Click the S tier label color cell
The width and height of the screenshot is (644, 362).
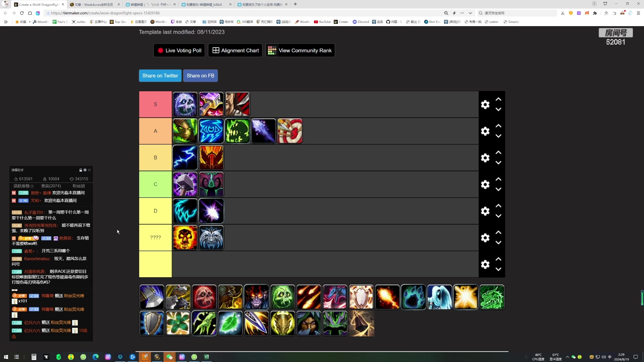155,104
